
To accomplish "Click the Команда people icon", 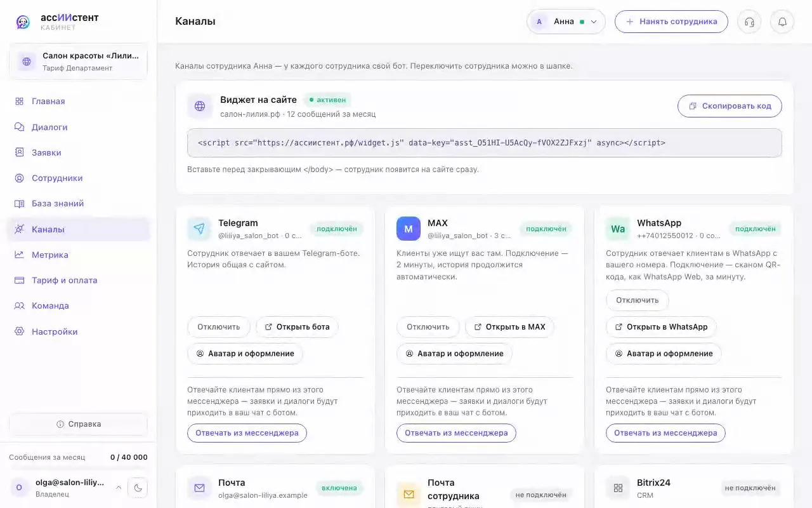I will point(19,305).
